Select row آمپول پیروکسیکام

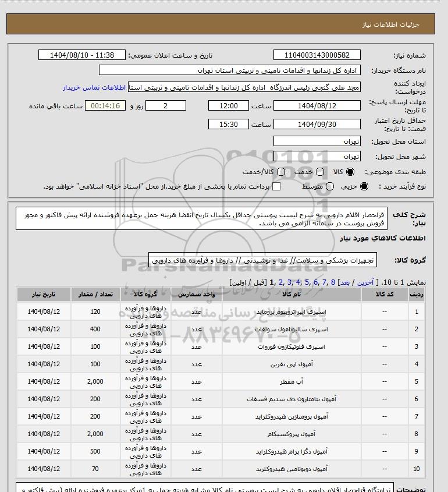pyautogui.click(x=221, y=434)
